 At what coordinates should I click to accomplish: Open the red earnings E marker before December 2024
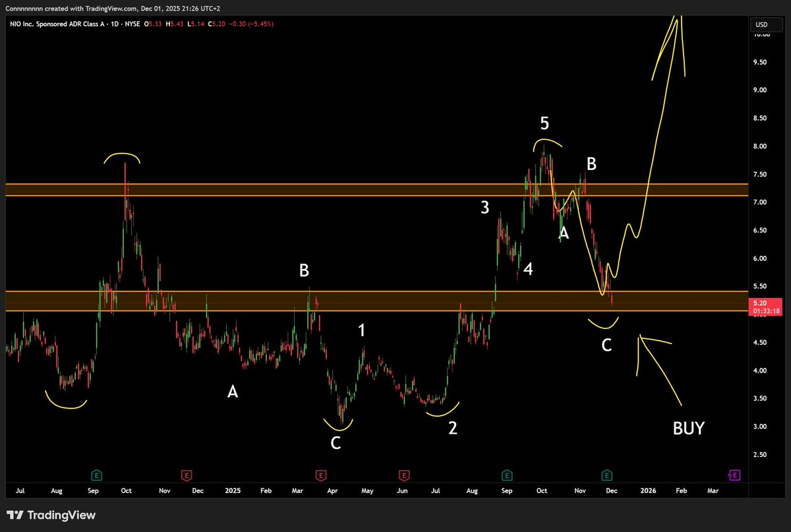(x=187, y=475)
